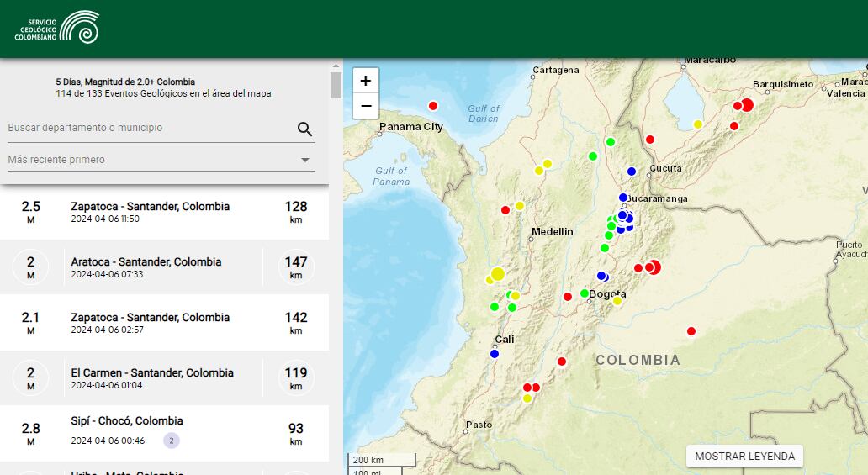Click the event list scrollbar thumb
The width and height of the screenshot is (868, 475).
pos(336,86)
